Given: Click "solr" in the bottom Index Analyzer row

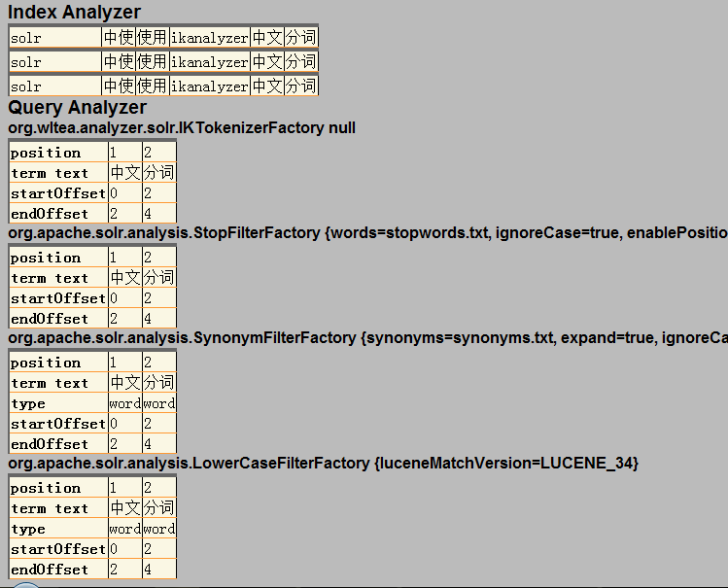Looking at the screenshot, I should point(26,86).
